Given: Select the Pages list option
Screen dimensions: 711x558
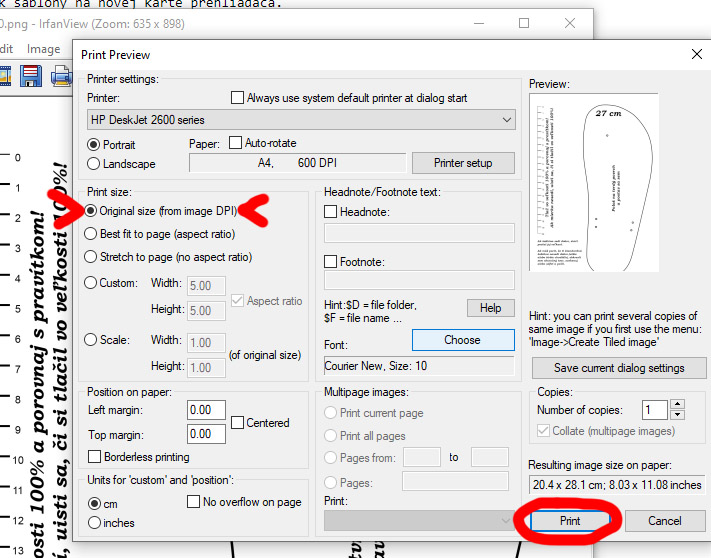Looking at the screenshot, I should (x=331, y=482).
